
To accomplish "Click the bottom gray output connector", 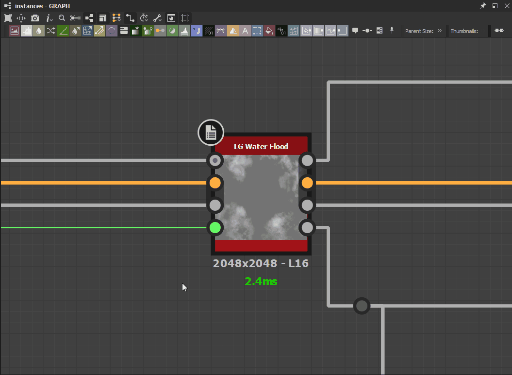I will click(x=307, y=228).
